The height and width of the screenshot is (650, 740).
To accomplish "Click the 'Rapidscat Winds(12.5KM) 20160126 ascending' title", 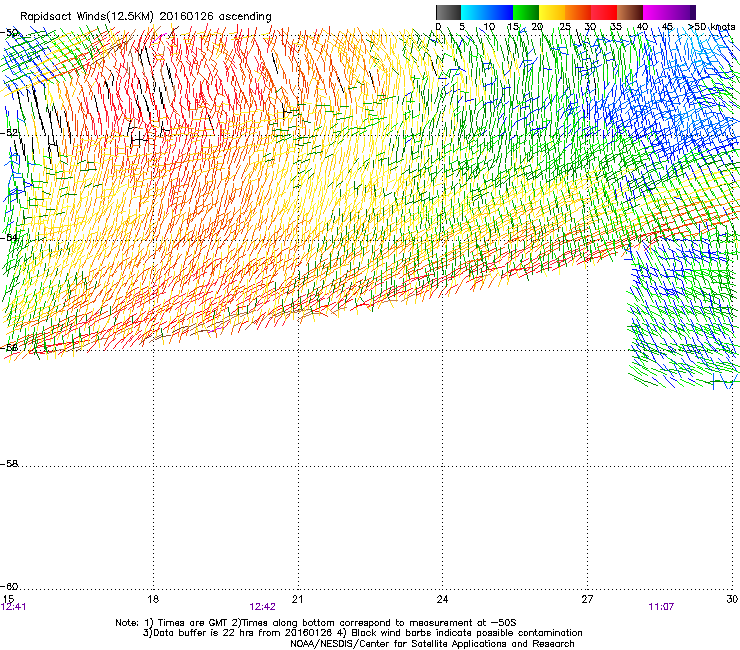I will [x=146, y=17].
